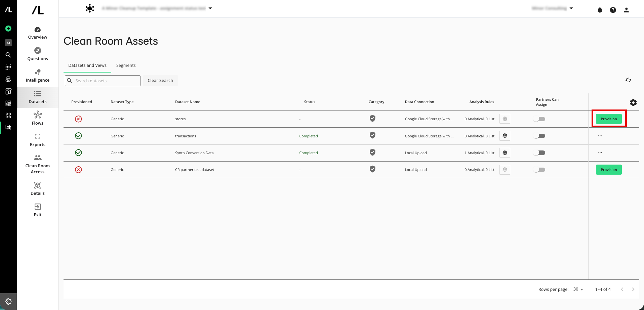Click the Dataset Name column header
This screenshot has width=644, height=310.
pyautogui.click(x=188, y=102)
